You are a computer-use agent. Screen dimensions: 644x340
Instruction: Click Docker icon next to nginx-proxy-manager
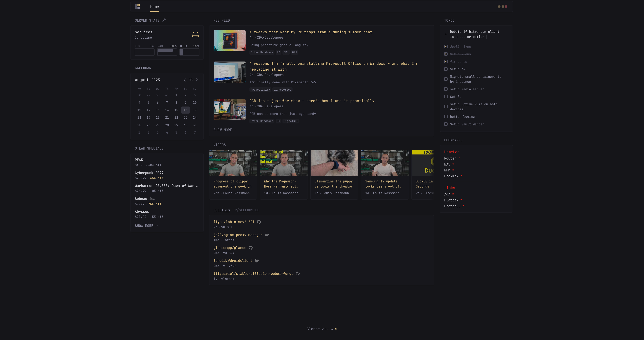point(267,235)
